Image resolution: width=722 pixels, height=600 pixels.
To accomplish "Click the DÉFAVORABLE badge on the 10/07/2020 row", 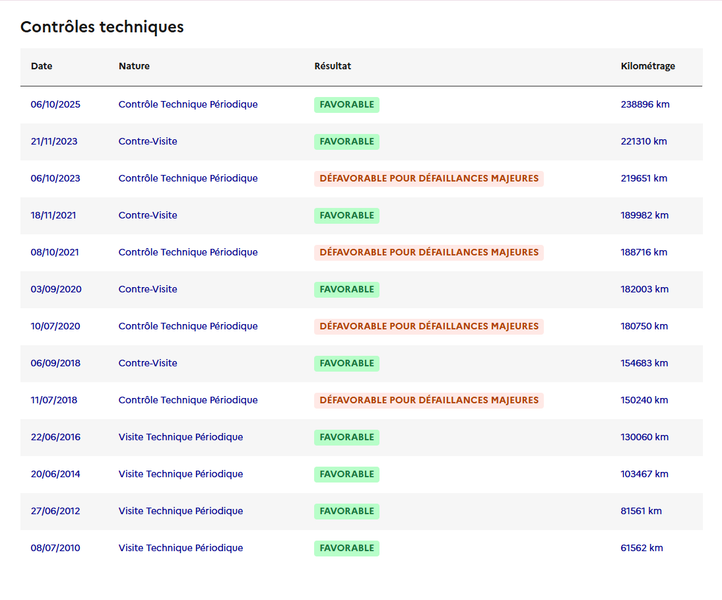I will click(429, 326).
